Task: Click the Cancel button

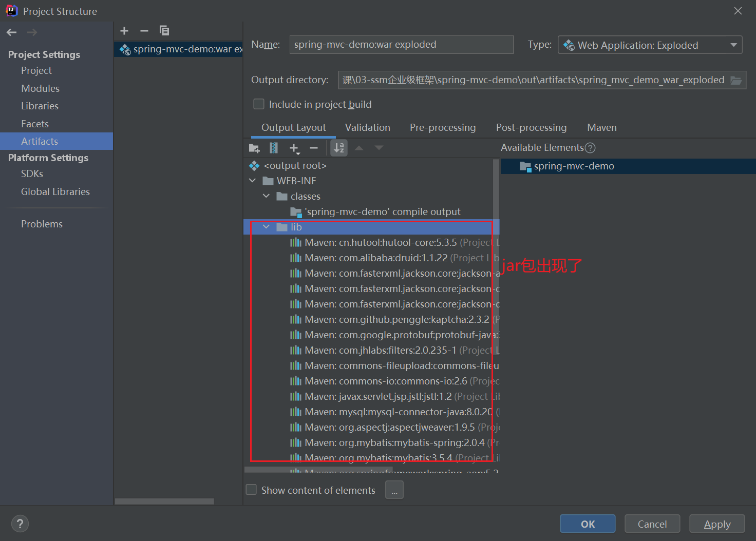Action: (652, 524)
